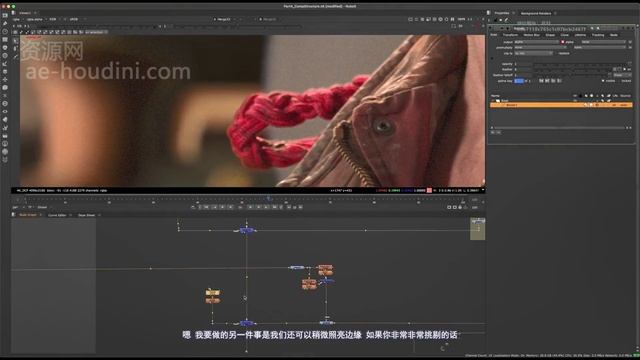Toggle the visible checkbox in Roto properties
Screen dimensions: 640x360
tap(603, 81)
